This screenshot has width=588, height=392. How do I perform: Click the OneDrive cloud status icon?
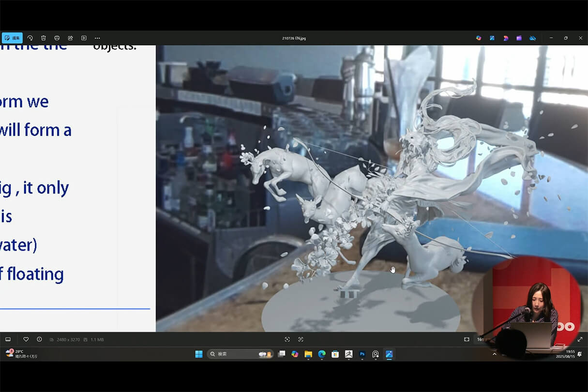coord(532,38)
